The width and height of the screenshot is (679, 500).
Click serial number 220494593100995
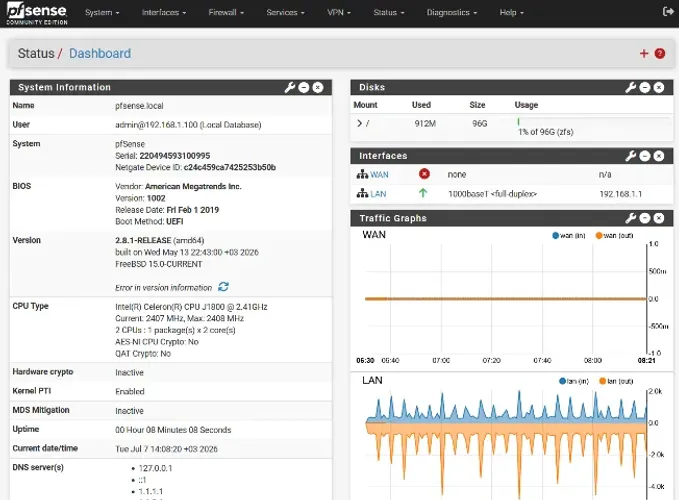(175, 155)
